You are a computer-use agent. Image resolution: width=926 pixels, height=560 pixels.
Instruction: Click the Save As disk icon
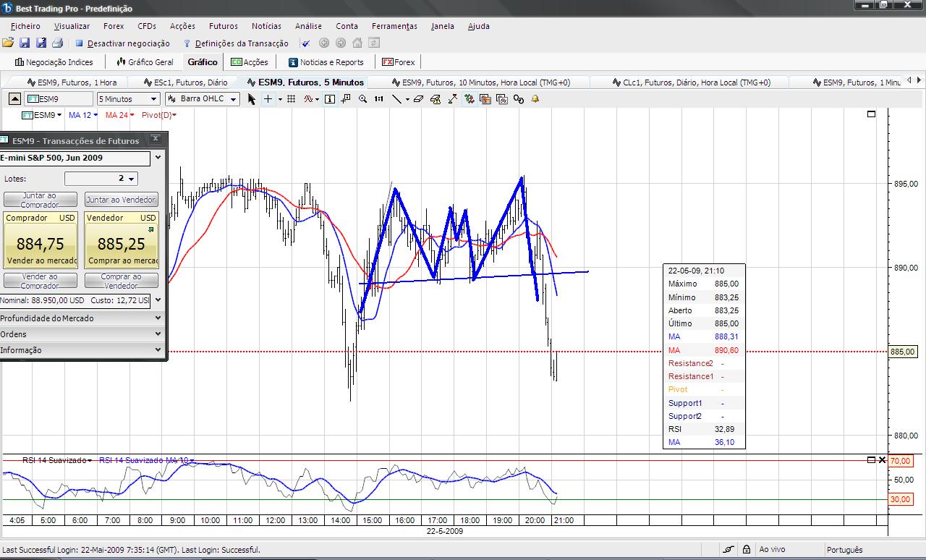click(41, 43)
